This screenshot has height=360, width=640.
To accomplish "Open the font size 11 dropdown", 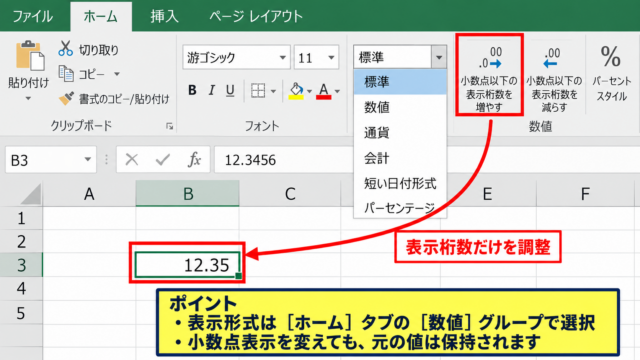I will click(331, 58).
